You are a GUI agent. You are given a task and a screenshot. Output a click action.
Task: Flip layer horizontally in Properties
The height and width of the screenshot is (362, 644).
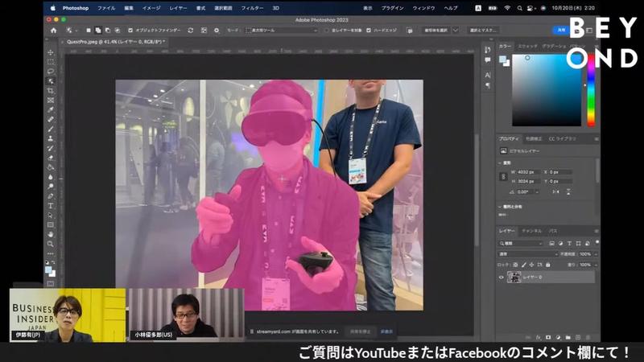[x=555, y=191]
